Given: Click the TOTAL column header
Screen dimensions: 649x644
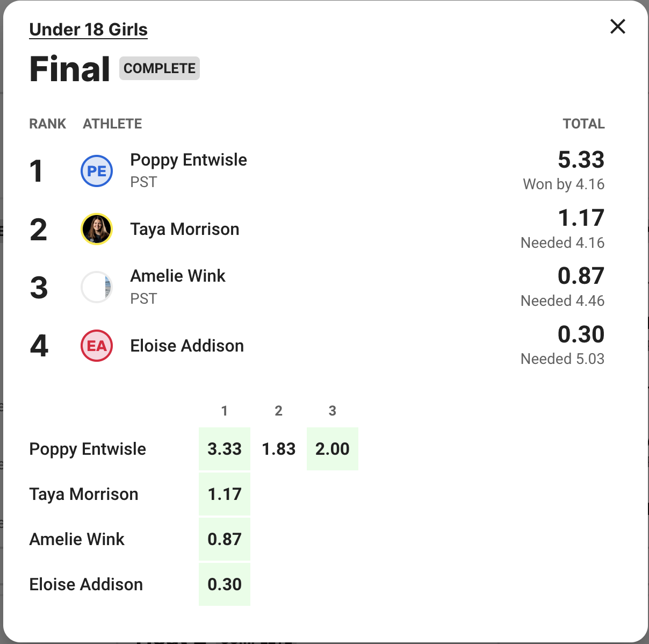Looking at the screenshot, I should (583, 124).
